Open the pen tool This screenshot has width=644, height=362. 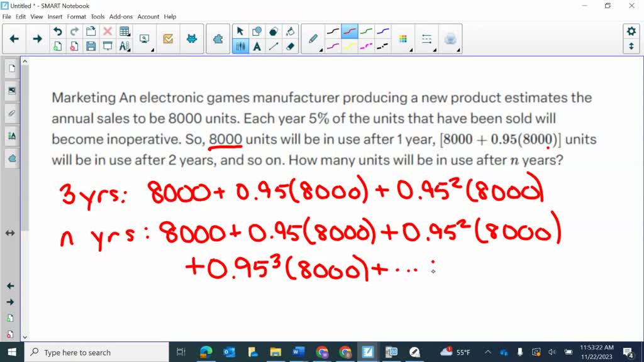click(313, 38)
